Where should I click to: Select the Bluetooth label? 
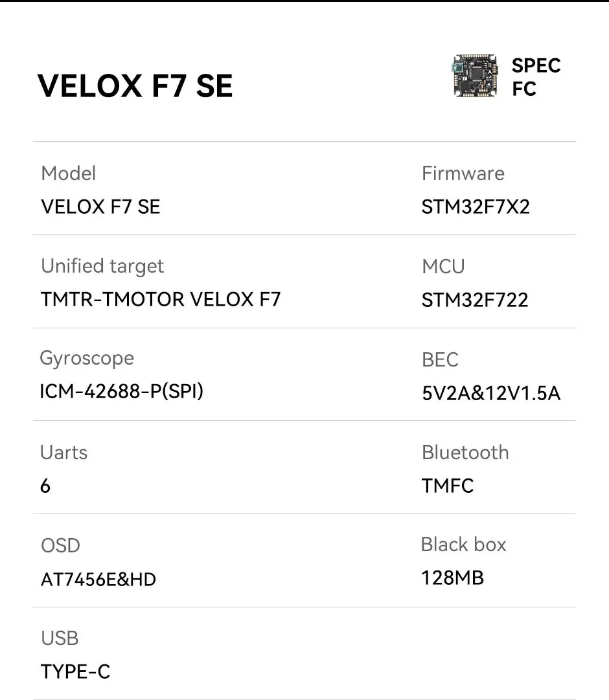pos(465,452)
